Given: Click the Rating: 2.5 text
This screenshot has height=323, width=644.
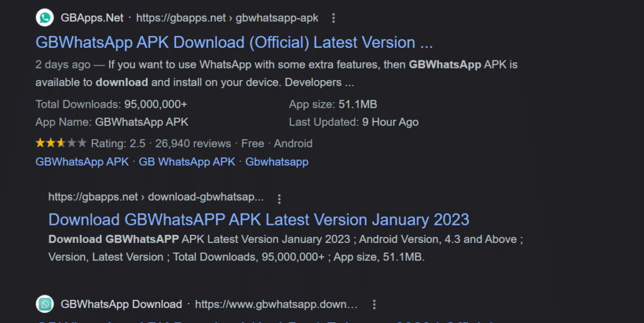Looking at the screenshot, I should click(x=118, y=144).
